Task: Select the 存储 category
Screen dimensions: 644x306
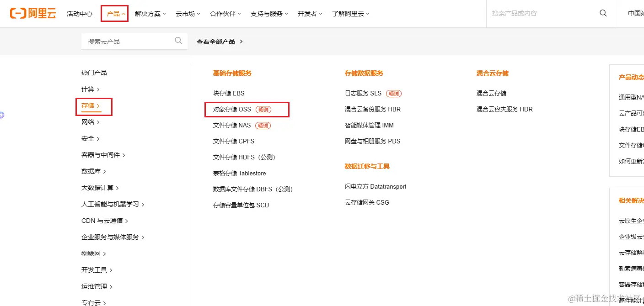Action: coord(91,106)
